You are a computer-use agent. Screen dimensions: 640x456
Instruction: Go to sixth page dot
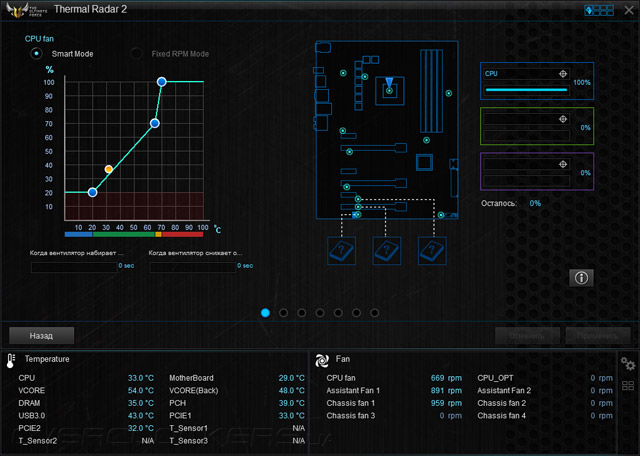[356, 313]
